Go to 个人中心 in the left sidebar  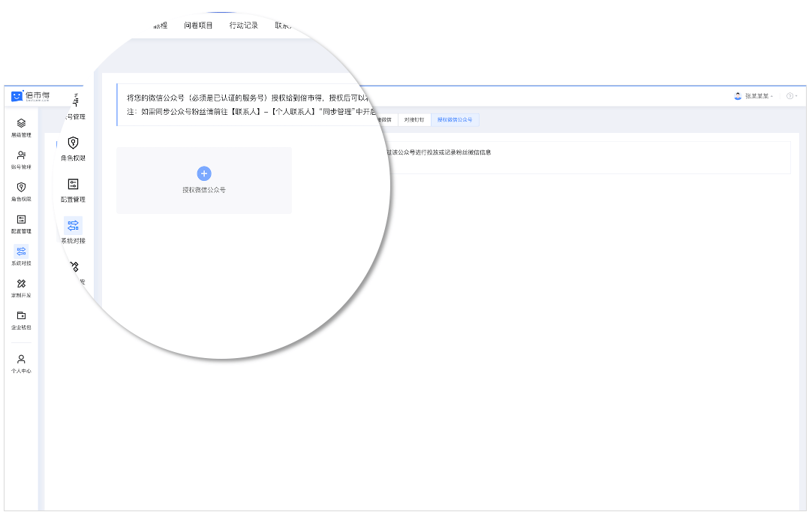click(21, 363)
